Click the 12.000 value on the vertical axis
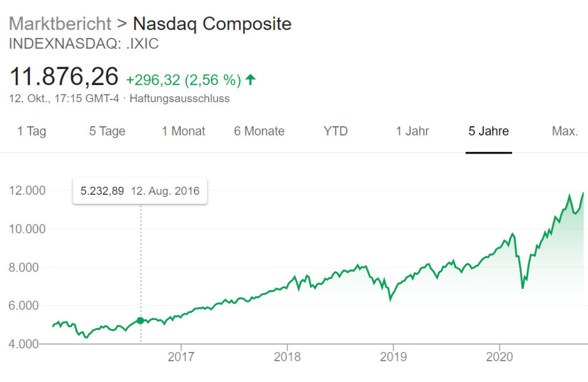Image resolution: width=588 pixels, height=382 pixels. pyautogui.click(x=28, y=190)
